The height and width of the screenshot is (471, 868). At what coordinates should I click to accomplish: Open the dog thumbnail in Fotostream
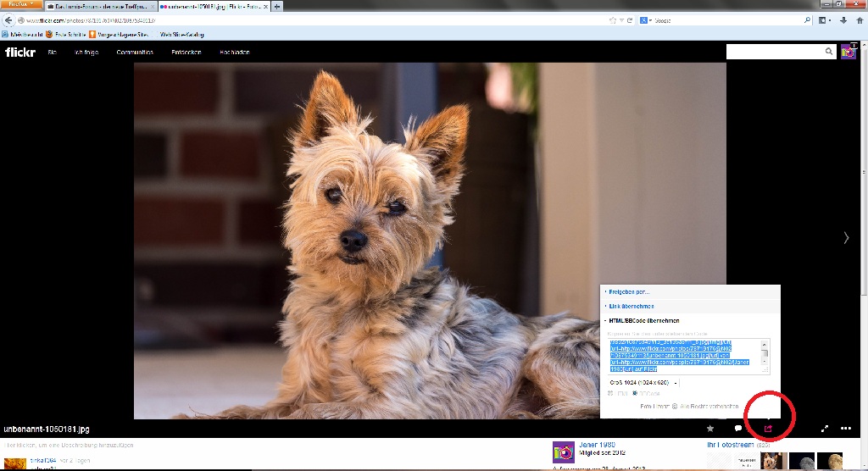point(774,461)
